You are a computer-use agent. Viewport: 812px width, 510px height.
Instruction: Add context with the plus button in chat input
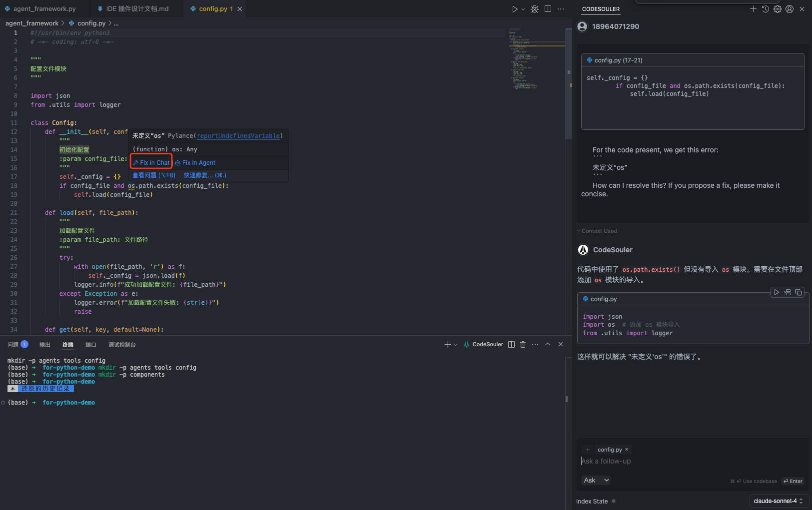click(x=588, y=450)
